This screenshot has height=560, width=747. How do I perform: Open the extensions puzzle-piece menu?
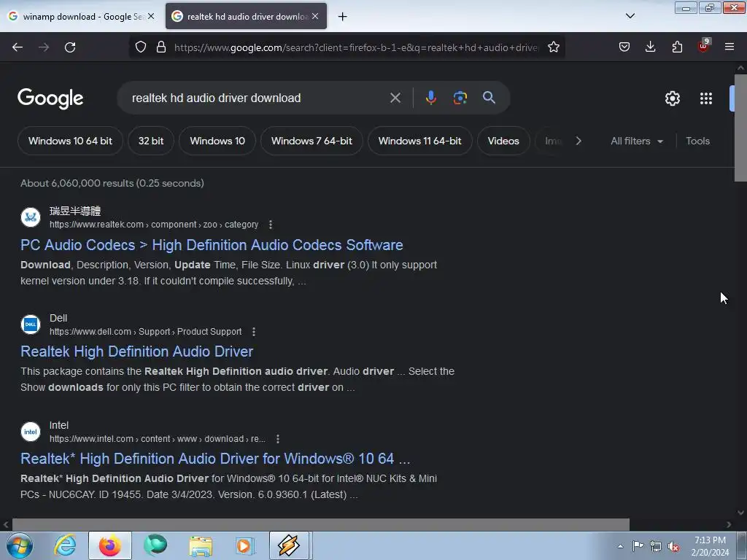(677, 47)
